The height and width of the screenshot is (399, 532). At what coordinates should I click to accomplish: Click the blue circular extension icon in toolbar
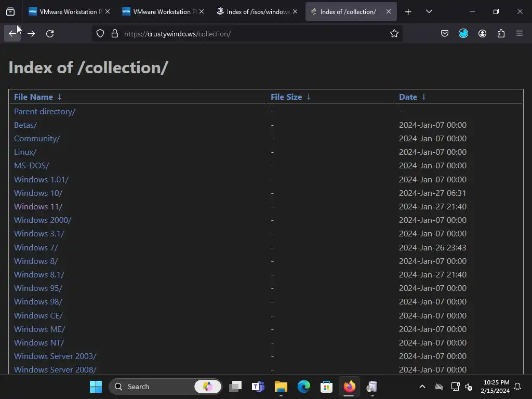[x=463, y=34]
